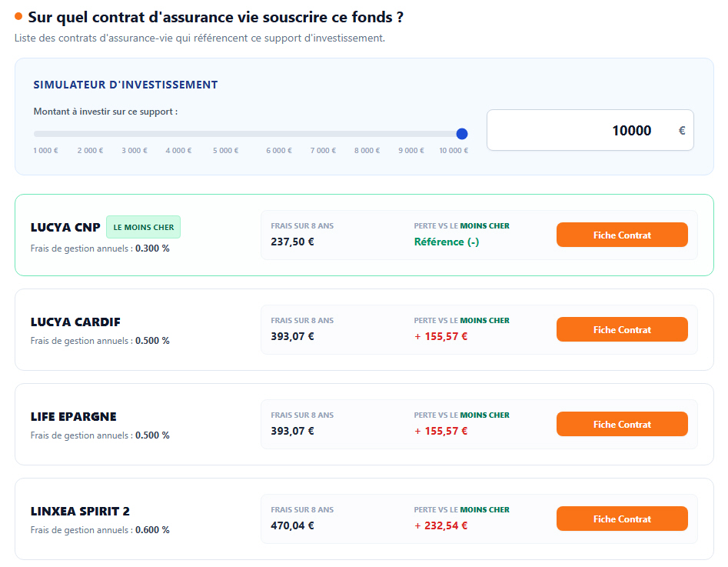Image resolution: width=728 pixels, height=567 pixels.
Task: Click the investment amount slider handle
Action: 461,134
